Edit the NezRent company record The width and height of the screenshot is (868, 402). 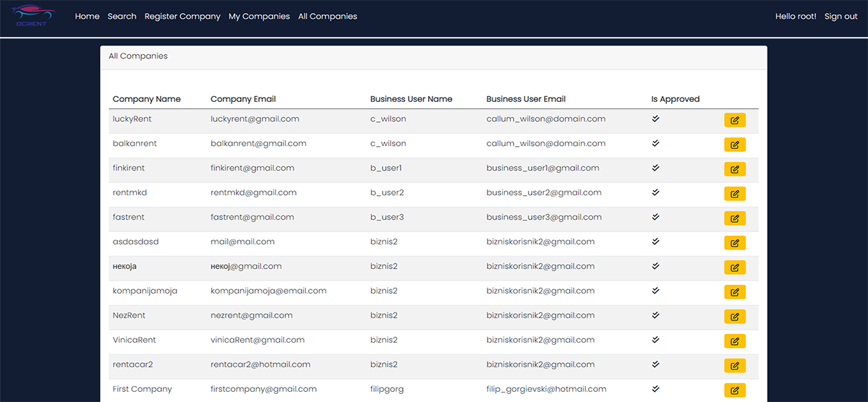pos(734,317)
